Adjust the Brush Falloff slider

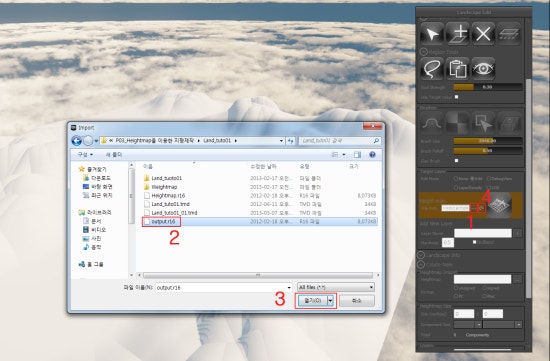point(488,151)
